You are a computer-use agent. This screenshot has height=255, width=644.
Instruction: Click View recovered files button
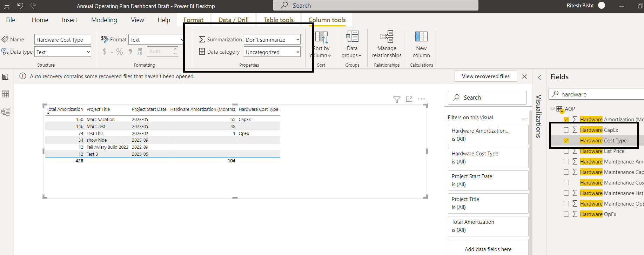(x=486, y=76)
